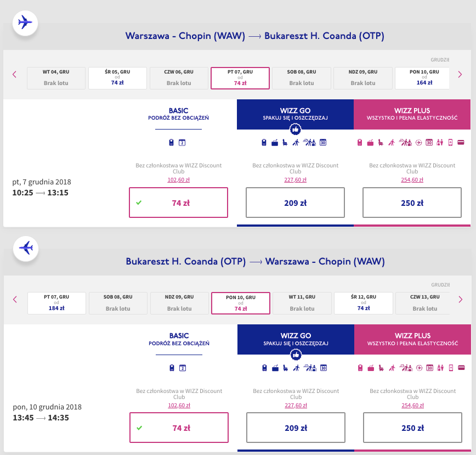The width and height of the screenshot is (476, 455).
Task: Open 102,60 zł non-member price link for outbound
Action: tap(179, 180)
